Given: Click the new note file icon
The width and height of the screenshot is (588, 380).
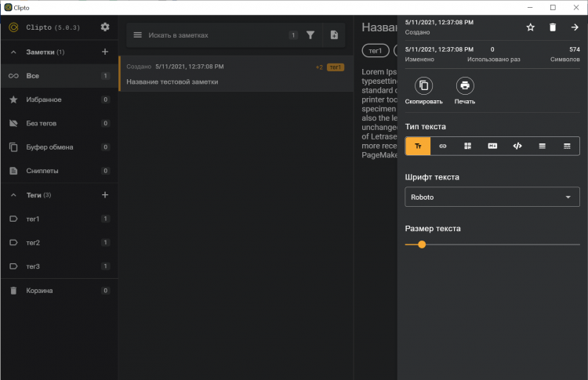Looking at the screenshot, I should [x=334, y=35].
